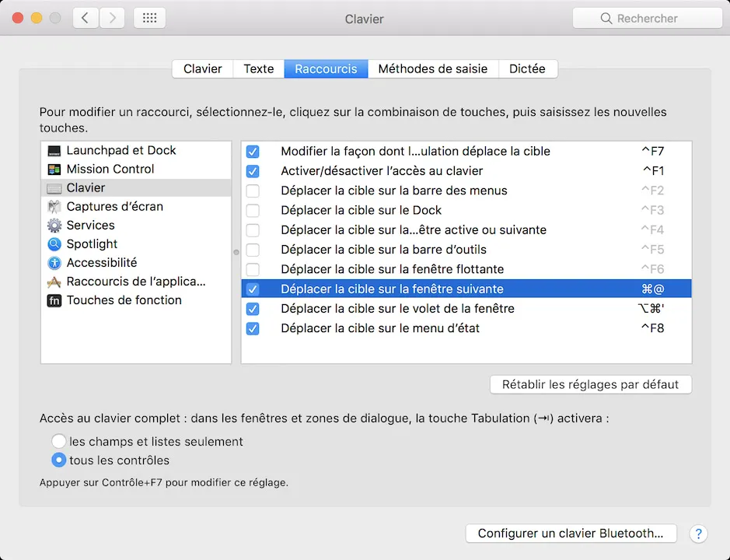Click the ⌘@ shortcut of fenêtre suivante
Viewport: 730px width, 560px height.
[653, 289]
